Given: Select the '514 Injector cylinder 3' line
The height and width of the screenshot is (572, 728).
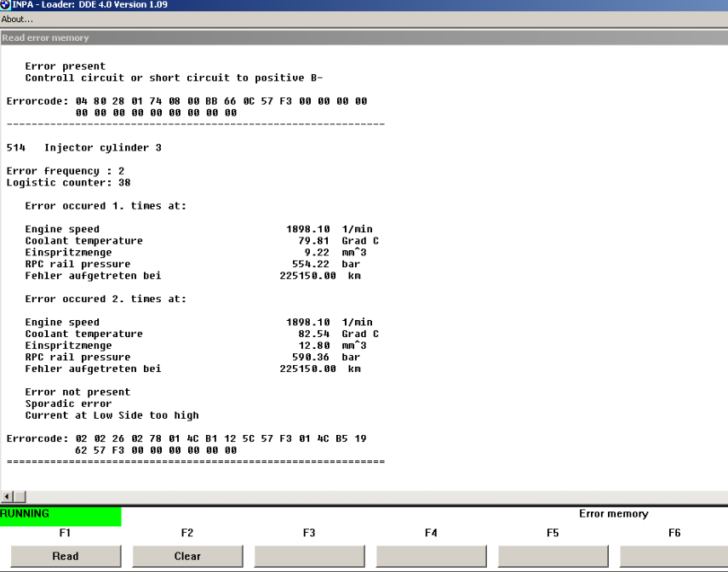Looking at the screenshot, I should tap(83, 148).
